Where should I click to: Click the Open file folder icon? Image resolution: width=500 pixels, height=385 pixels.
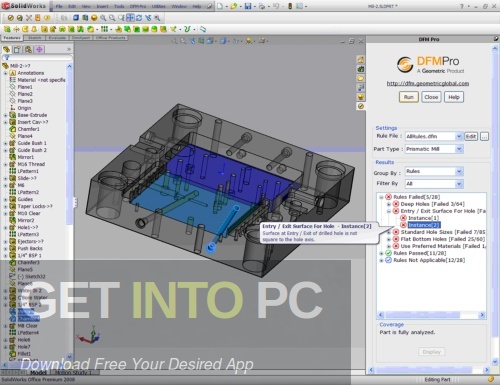point(234,6)
